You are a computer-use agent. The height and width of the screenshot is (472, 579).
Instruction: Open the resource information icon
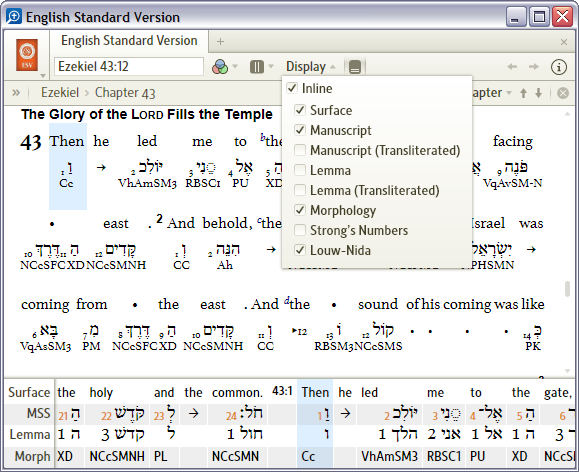(559, 67)
